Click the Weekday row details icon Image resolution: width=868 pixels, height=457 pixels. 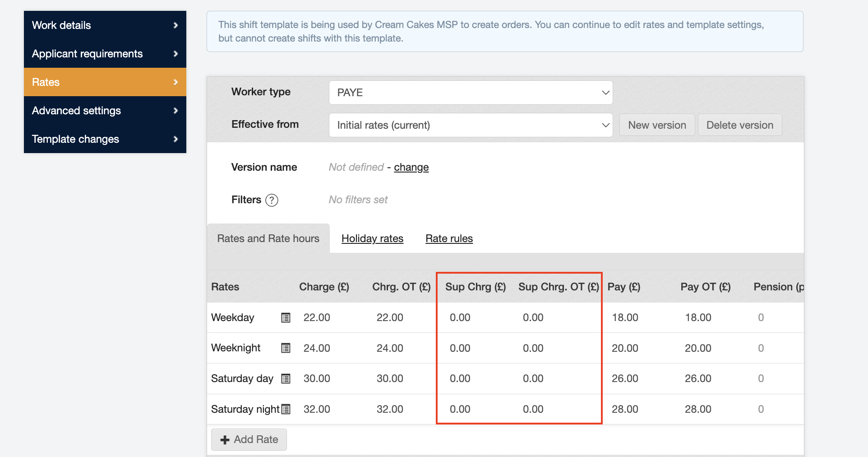click(x=286, y=318)
